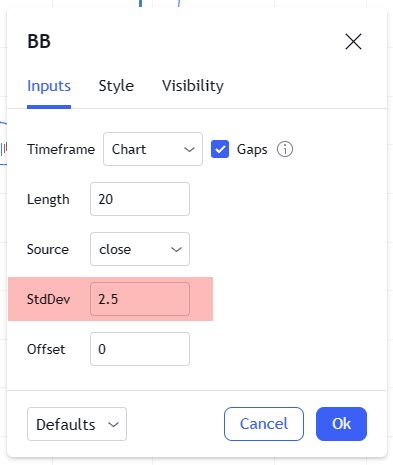Click the Timeframe dropdown chevron arrow

point(189,149)
